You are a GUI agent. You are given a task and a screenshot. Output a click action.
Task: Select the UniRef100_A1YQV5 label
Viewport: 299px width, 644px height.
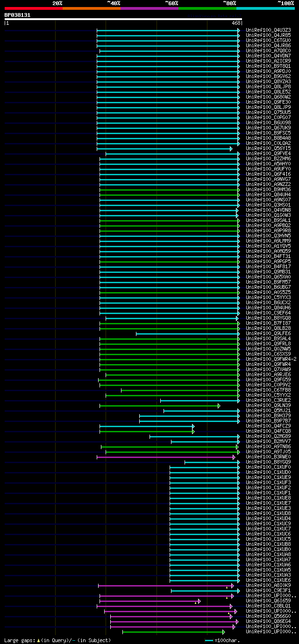(268, 246)
